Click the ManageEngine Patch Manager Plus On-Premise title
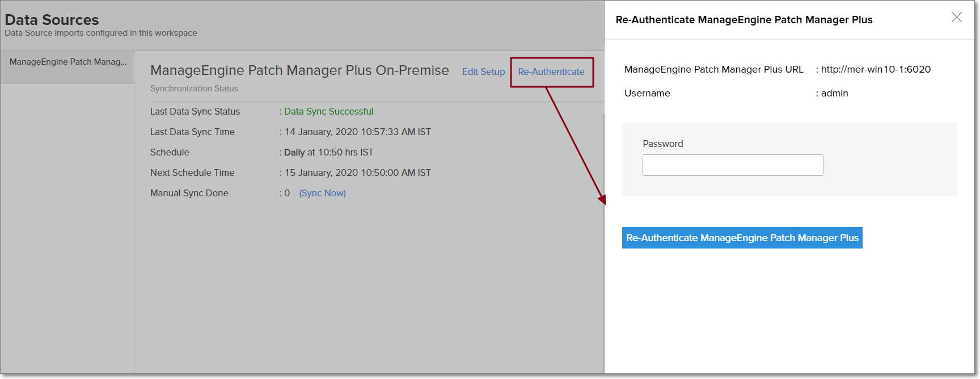Viewport: 980px width, 379px height. point(299,70)
